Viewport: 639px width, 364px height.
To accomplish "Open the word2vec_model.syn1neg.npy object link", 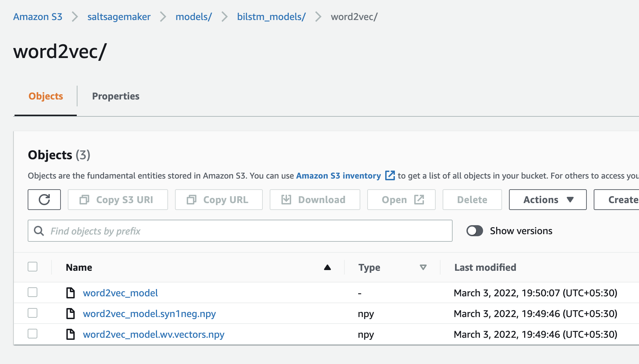I will [x=149, y=314].
